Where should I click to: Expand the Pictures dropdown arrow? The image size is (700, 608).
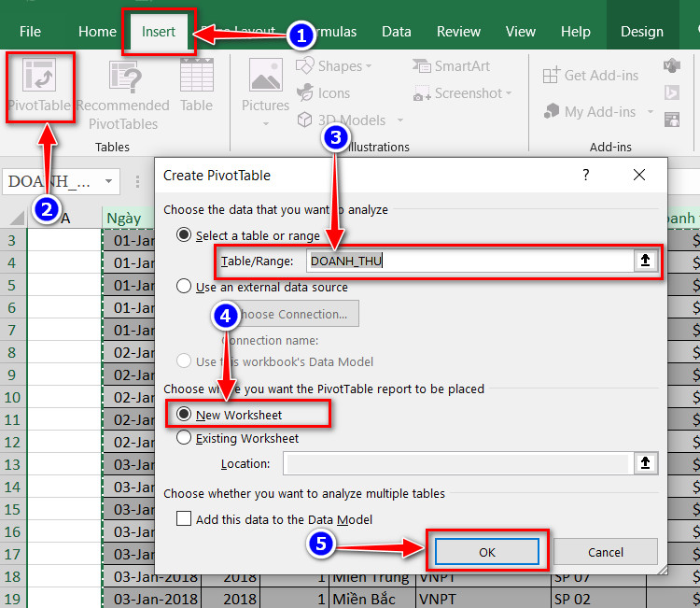266,123
